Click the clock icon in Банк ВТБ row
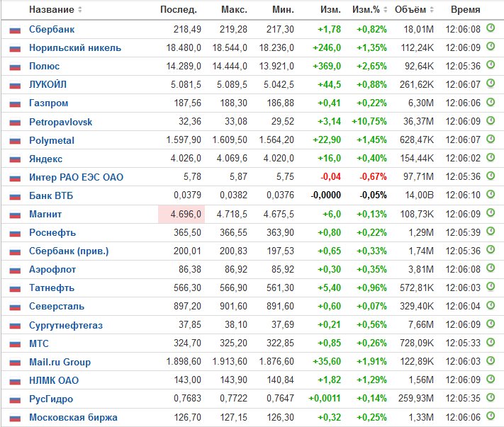 [x=491, y=194]
